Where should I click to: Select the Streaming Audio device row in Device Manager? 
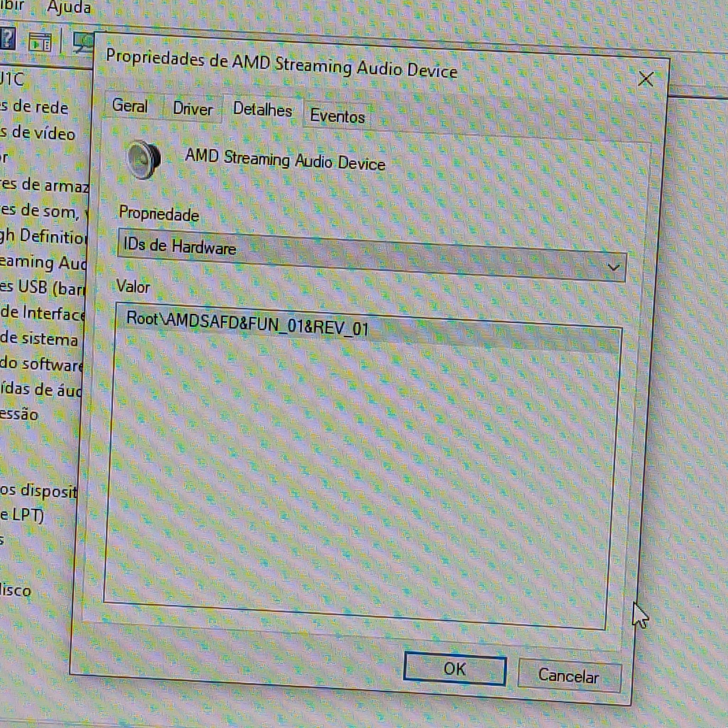pyautogui.click(x=43, y=262)
